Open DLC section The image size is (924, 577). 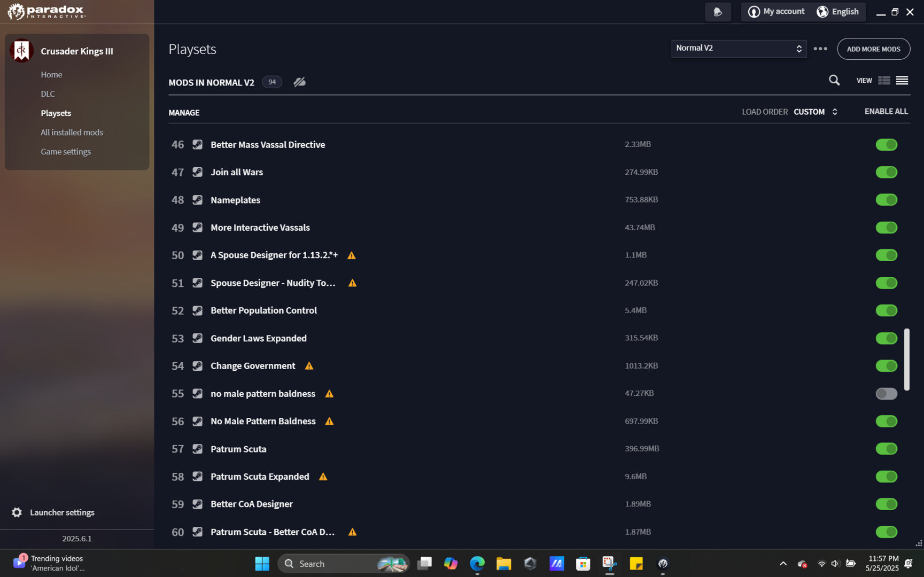(48, 94)
